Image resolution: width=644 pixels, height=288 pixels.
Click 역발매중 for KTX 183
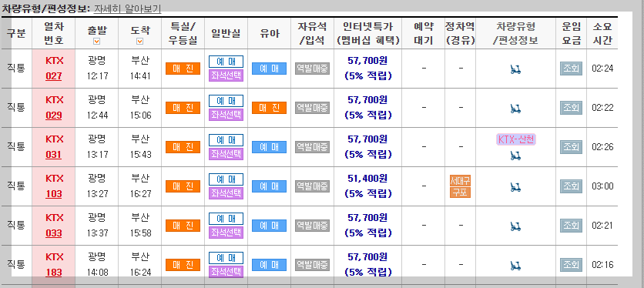(x=312, y=265)
